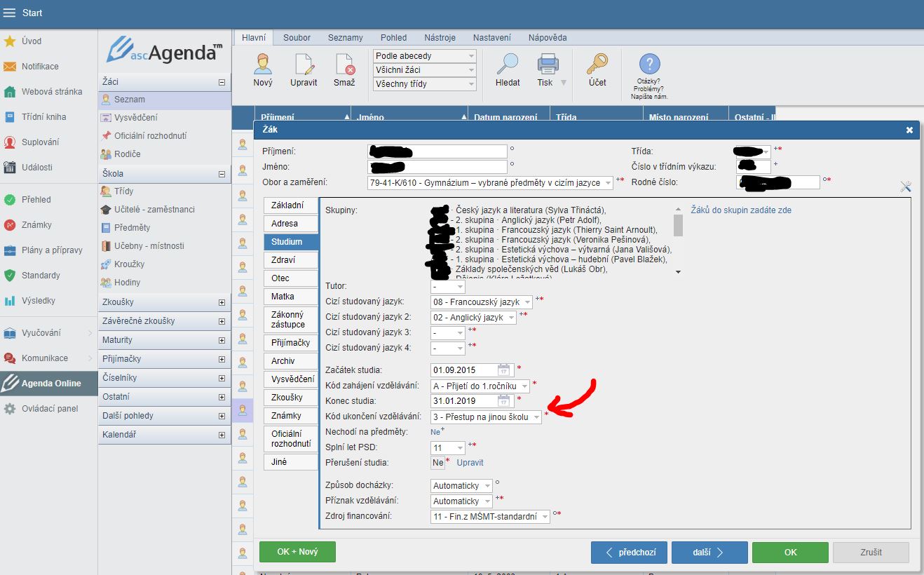924x575 pixels.
Task: Click the Tisk printer icon
Action: (x=547, y=65)
